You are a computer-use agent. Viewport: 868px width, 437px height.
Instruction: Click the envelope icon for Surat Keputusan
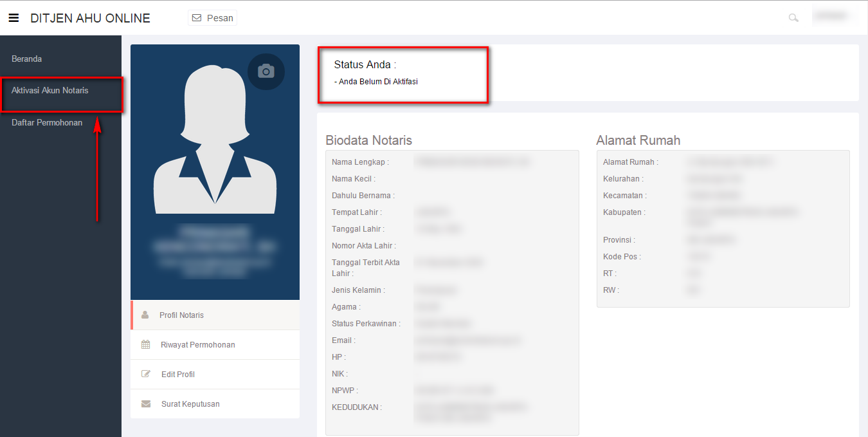[146, 404]
